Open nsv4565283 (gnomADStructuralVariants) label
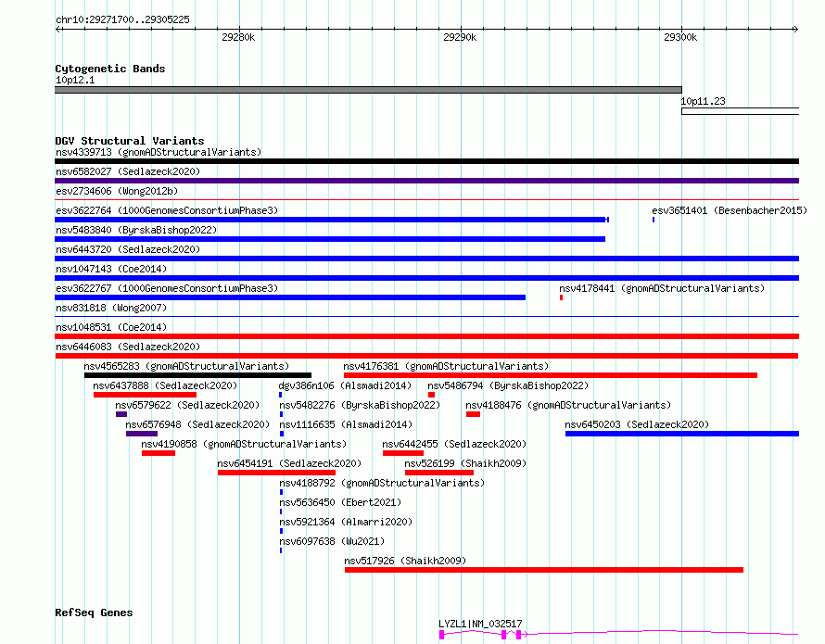Screen dimensions: 825x644 186,366
